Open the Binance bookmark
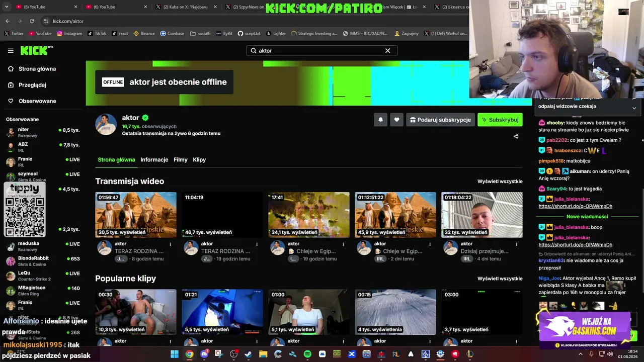 pyautogui.click(x=144, y=34)
